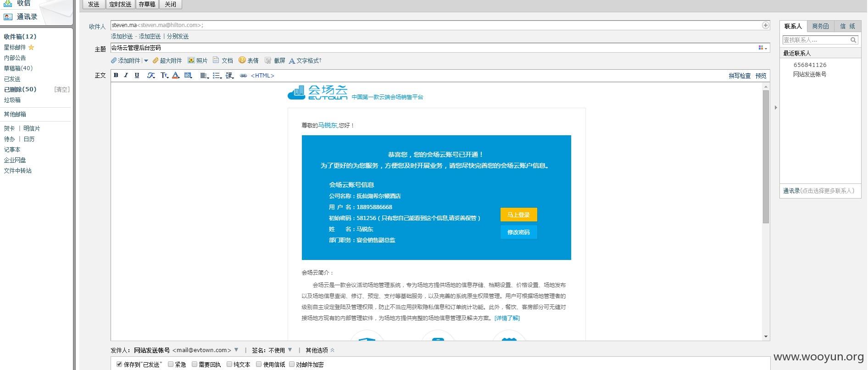Collapse the 其他选项 section
Viewport: 868px width, 370px height.
click(x=320, y=350)
